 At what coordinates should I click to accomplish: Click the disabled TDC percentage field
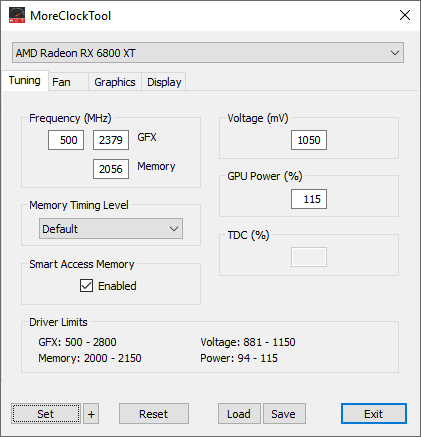309,257
